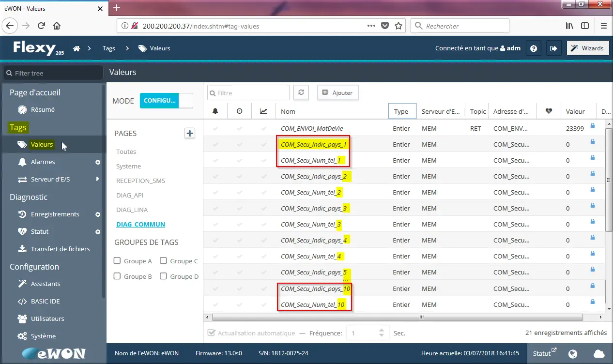Select the DIAG_LINA page
Image resolution: width=613 pixels, height=364 pixels.
tap(132, 210)
